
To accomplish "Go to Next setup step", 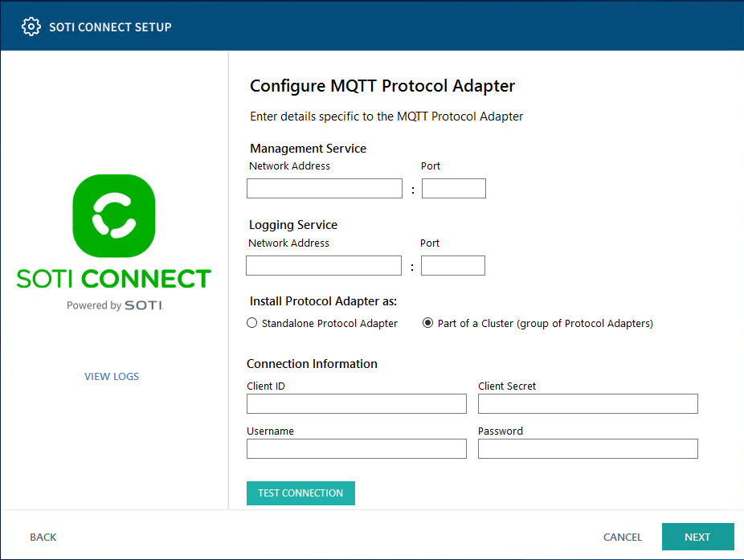I will click(697, 537).
